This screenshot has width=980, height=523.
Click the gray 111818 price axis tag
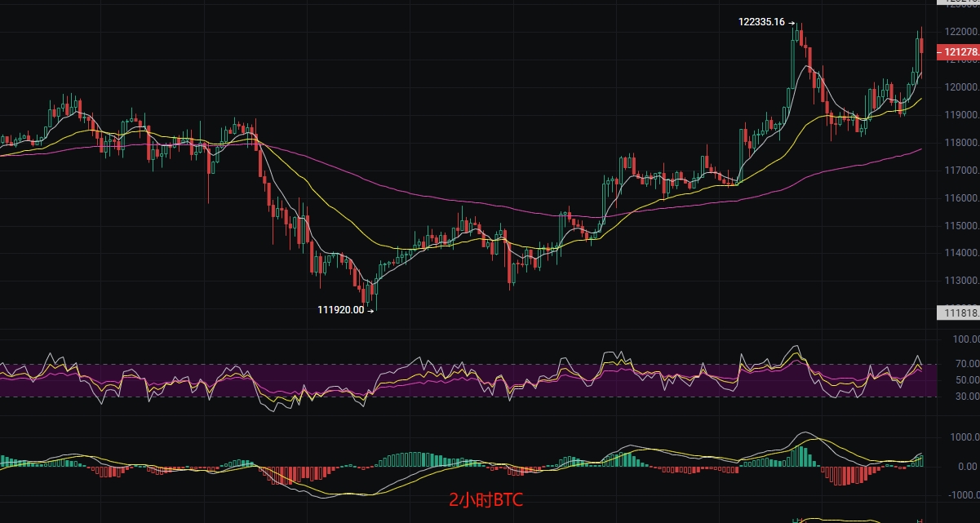click(x=959, y=312)
